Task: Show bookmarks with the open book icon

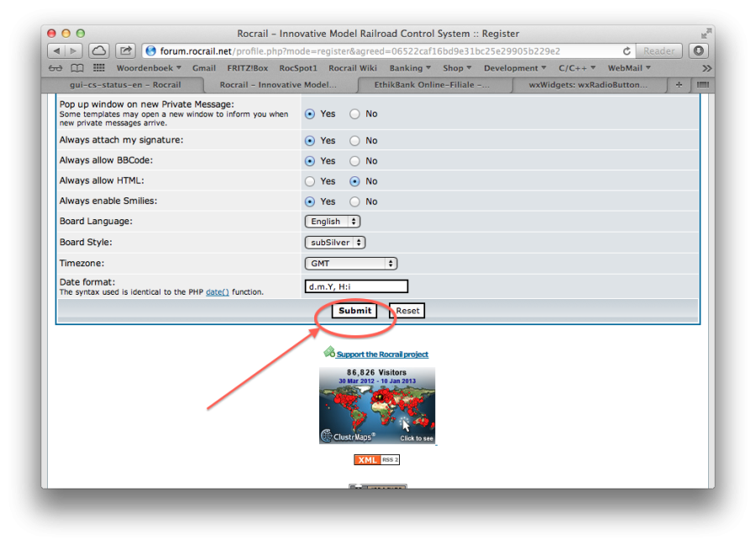Action: 77,68
